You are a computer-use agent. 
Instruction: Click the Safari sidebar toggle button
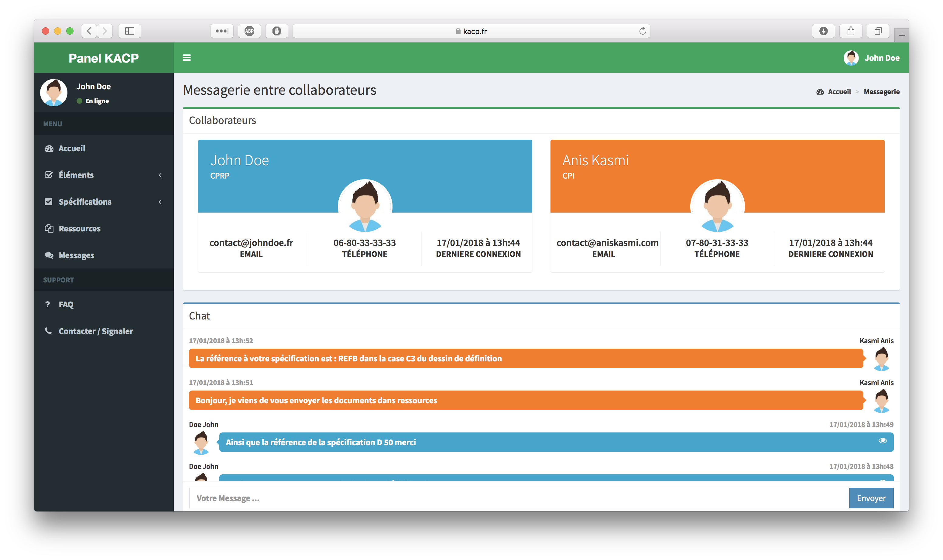[x=129, y=31]
